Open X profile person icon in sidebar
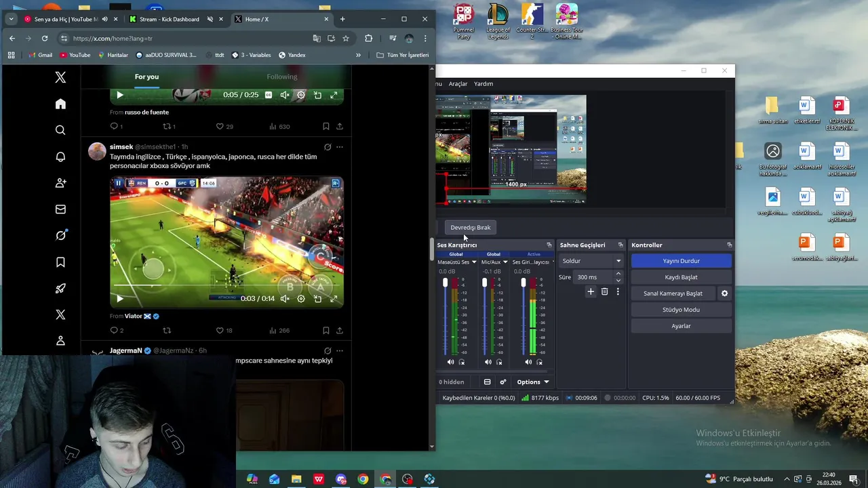Image resolution: width=868 pixels, height=488 pixels. click(x=60, y=341)
